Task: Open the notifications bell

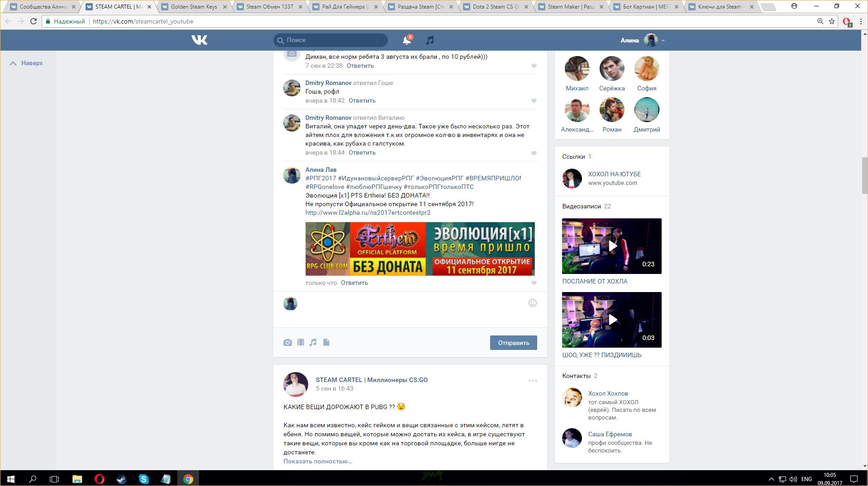Action: point(407,40)
